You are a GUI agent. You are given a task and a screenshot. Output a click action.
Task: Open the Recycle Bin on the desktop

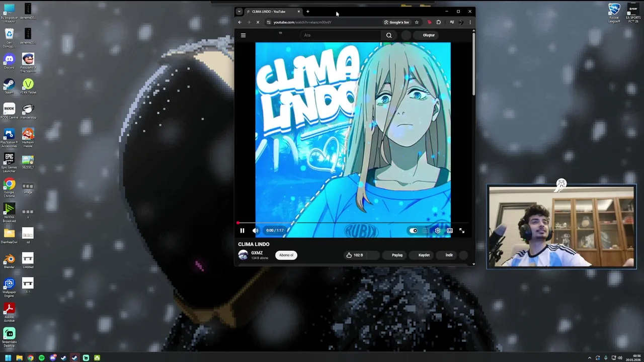tap(9, 38)
